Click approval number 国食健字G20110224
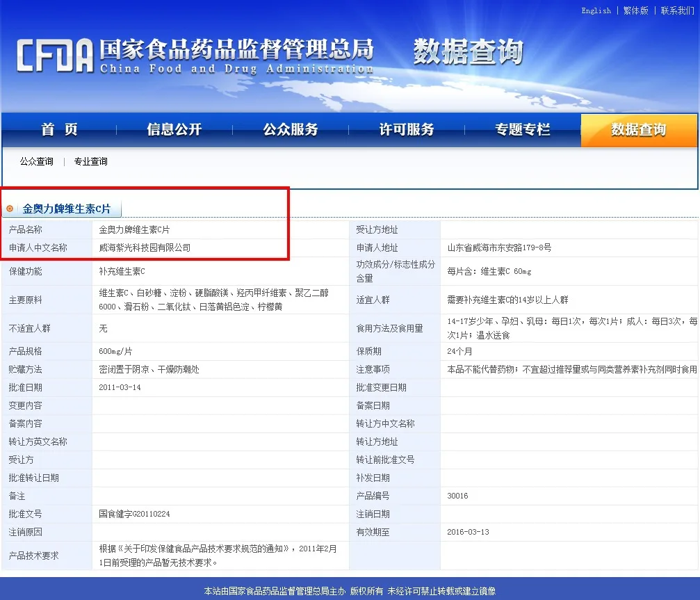 134,514
